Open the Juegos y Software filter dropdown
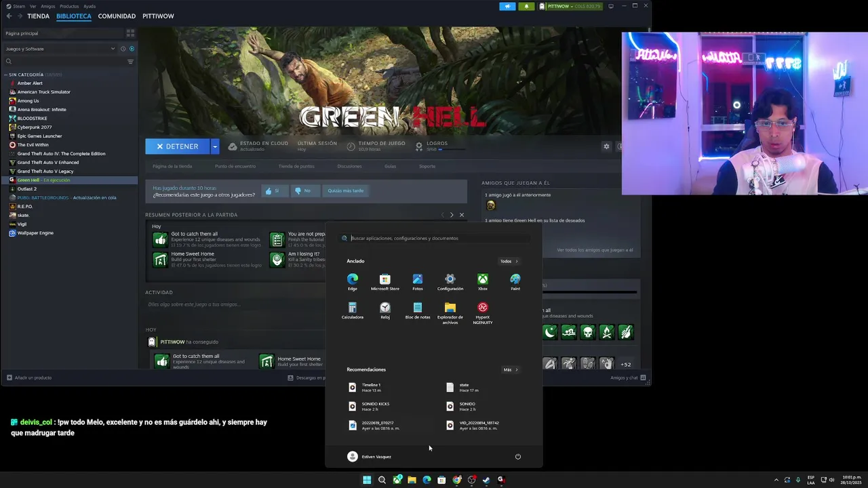Screen dimensions: 868x488 pyautogui.click(x=60, y=49)
